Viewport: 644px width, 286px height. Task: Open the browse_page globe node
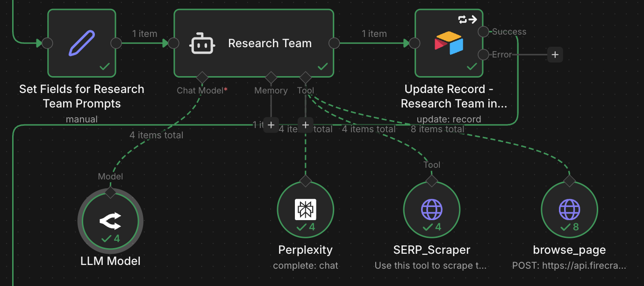(x=569, y=209)
